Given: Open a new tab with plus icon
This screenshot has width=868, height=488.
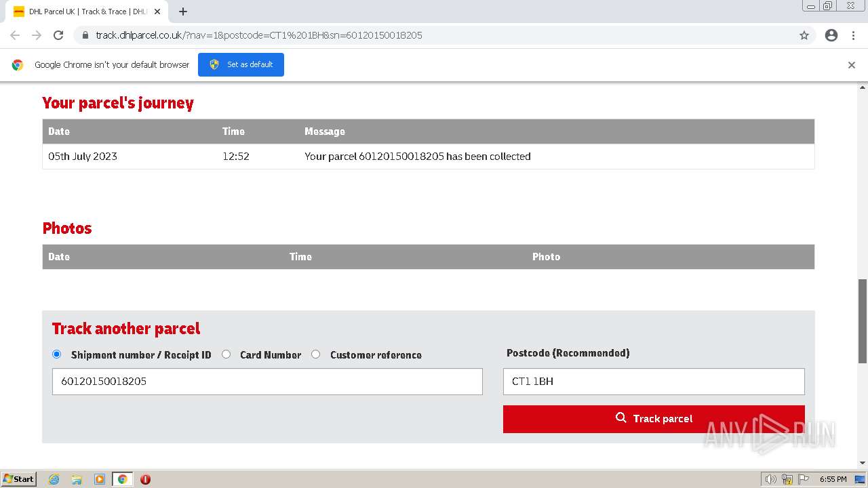Looking at the screenshot, I should pyautogui.click(x=183, y=12).
